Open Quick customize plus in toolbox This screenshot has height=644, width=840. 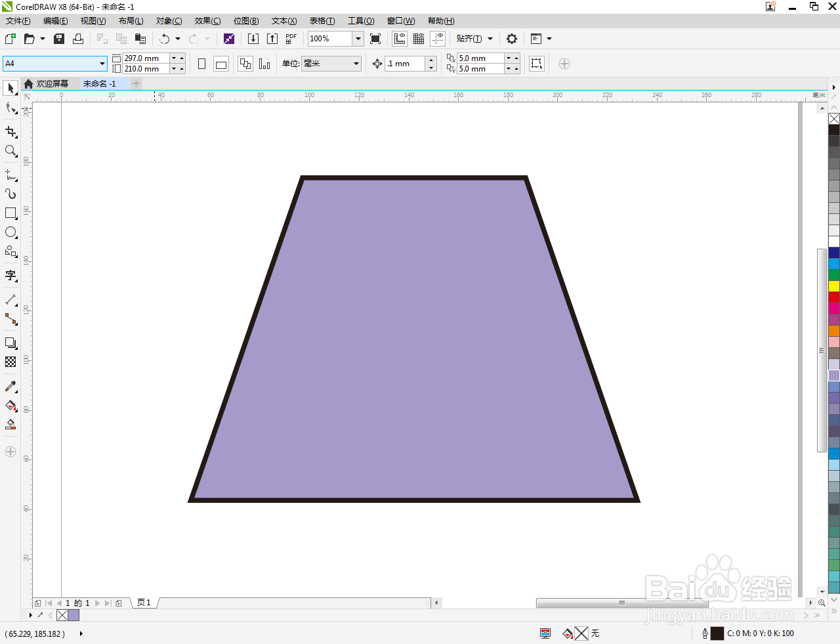point(10,452)
